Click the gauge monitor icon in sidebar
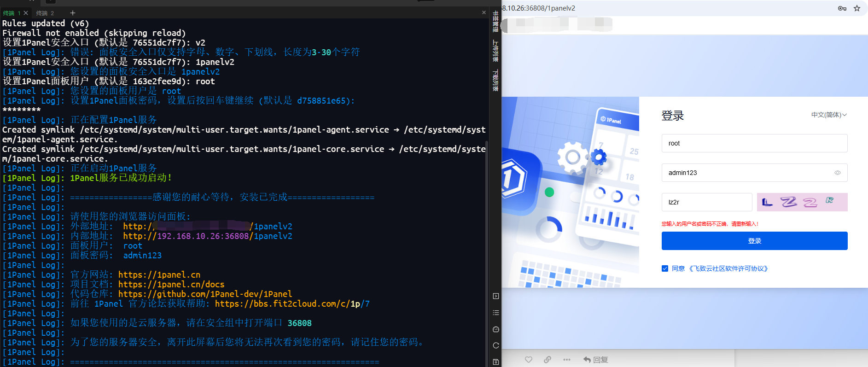This screenshot has height=367, width=868. pos(496,329)
